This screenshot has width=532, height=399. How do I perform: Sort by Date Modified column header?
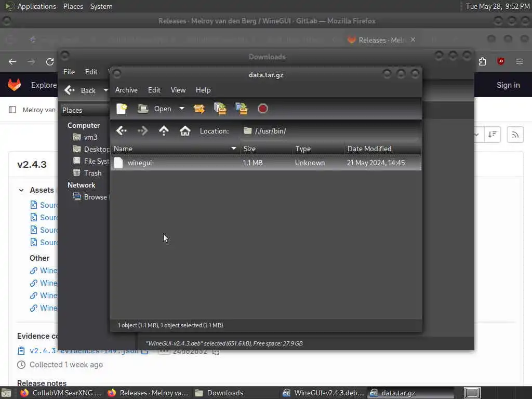click(x=383, y=149)
